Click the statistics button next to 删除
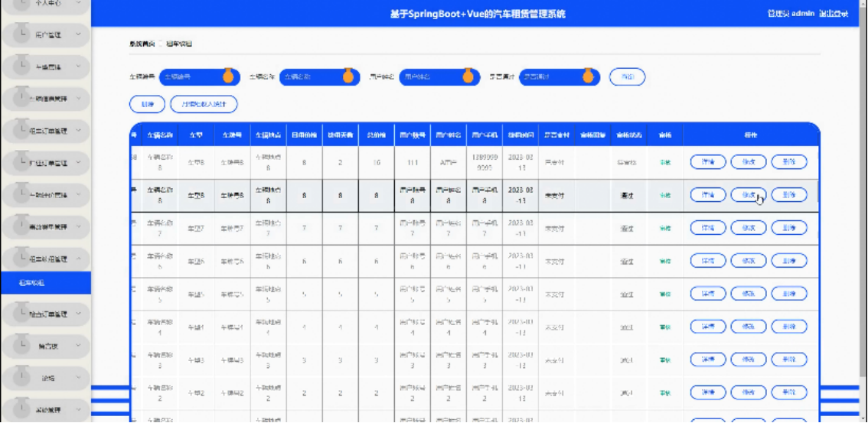Viewport: 868px width, 423px height. point(204,104)
